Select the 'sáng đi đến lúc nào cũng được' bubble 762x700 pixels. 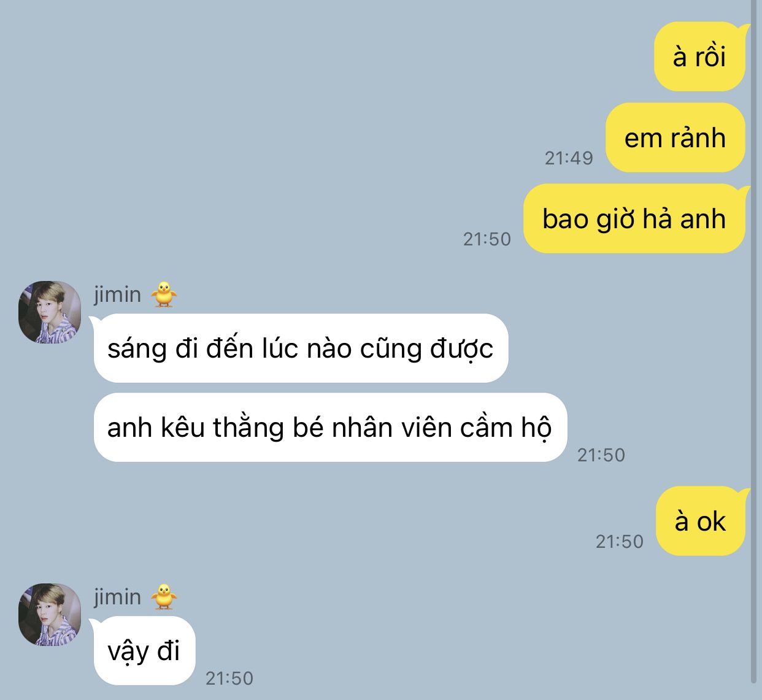click(301, 348)
